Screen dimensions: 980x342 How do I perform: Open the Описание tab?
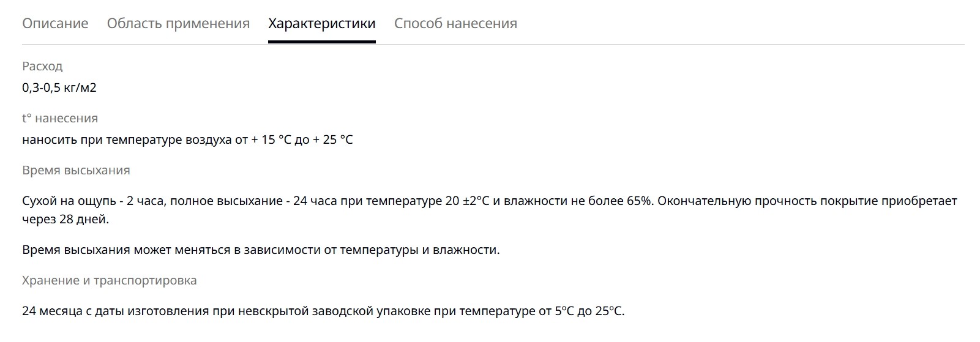tap(55, 23)
